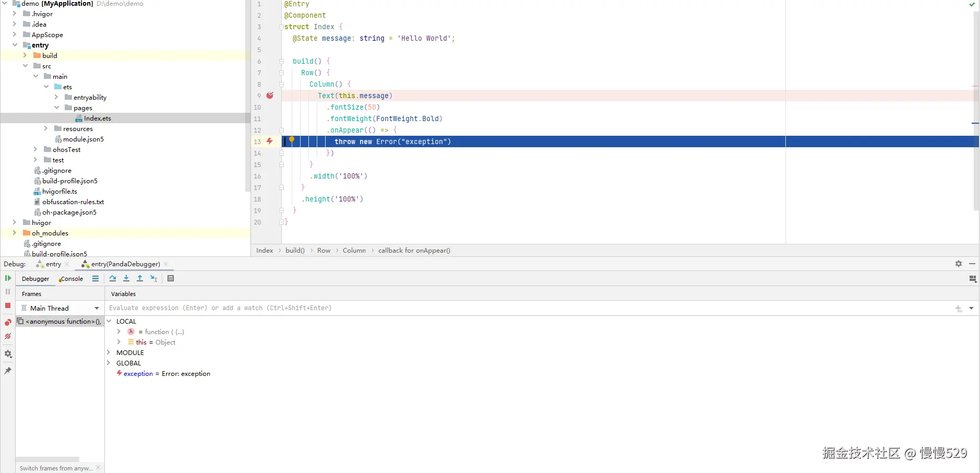
Task: Click callback for onAppear() breadcrumb
Action: (414, 251)
